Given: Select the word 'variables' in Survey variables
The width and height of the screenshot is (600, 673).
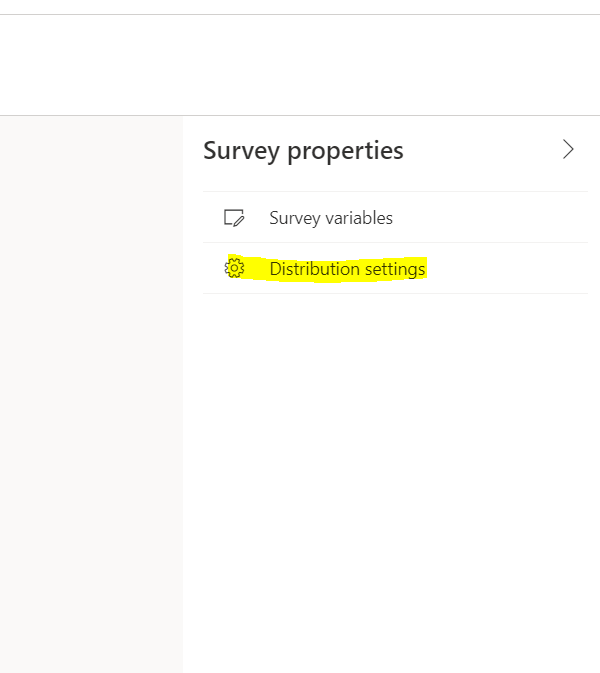Looking at the screenshot, I should [x=359, y=218].
